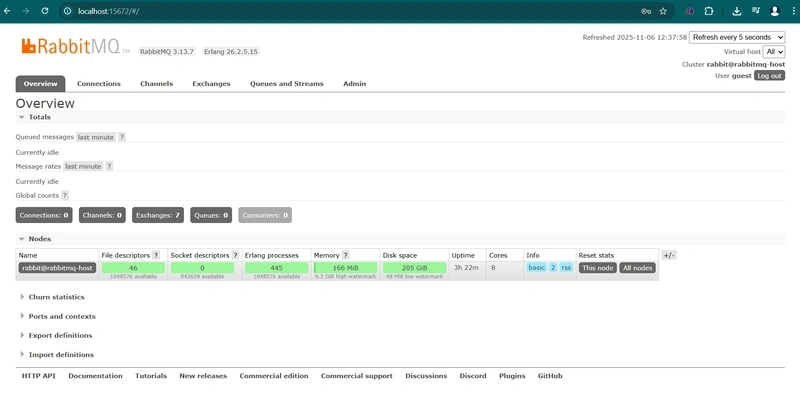Open New releases footer link
Viewport: 800px width, 398px height.
203,376
